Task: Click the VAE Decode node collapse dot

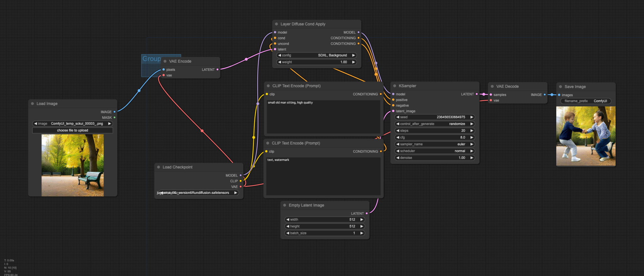Action: click(492, 86)
